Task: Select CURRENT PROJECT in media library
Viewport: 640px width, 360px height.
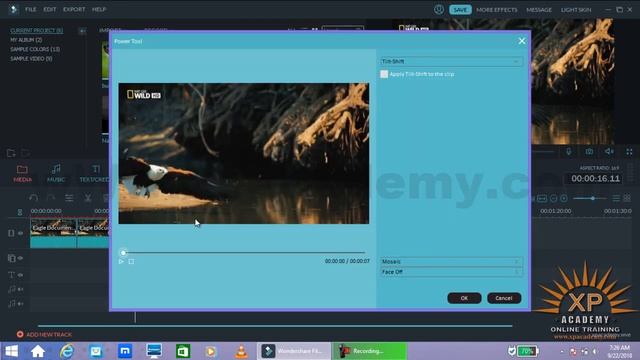Action: click(37, 31)
